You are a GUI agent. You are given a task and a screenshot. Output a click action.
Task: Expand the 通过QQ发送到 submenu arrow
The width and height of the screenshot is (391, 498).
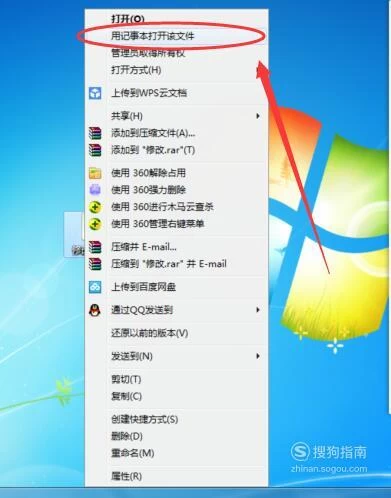point(258,310)
